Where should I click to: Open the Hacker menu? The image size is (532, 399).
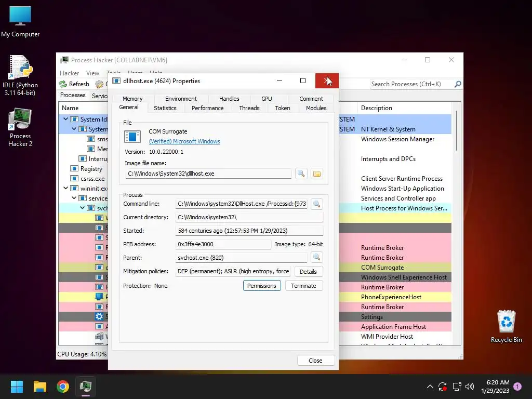click(69, 73)
